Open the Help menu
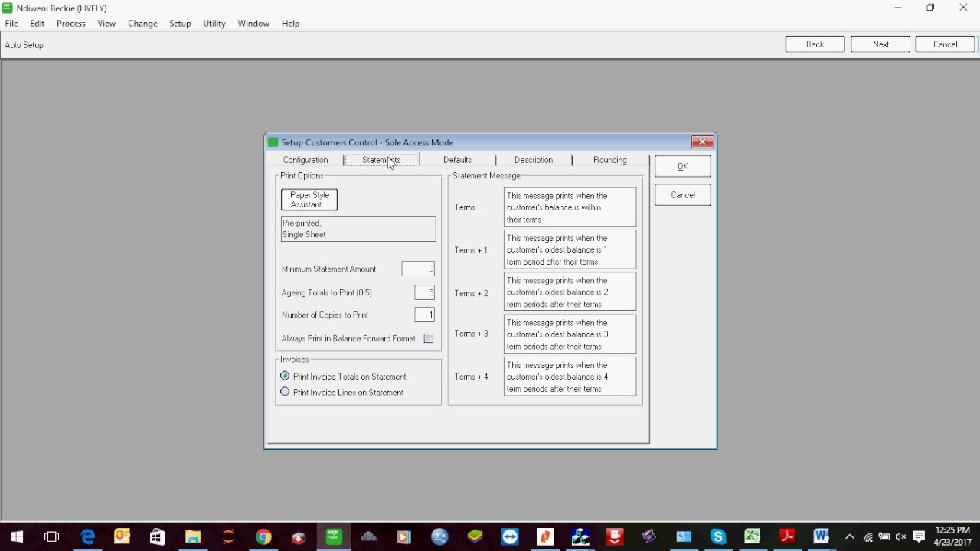The image size is (980, 551). (x=290, y=24)
